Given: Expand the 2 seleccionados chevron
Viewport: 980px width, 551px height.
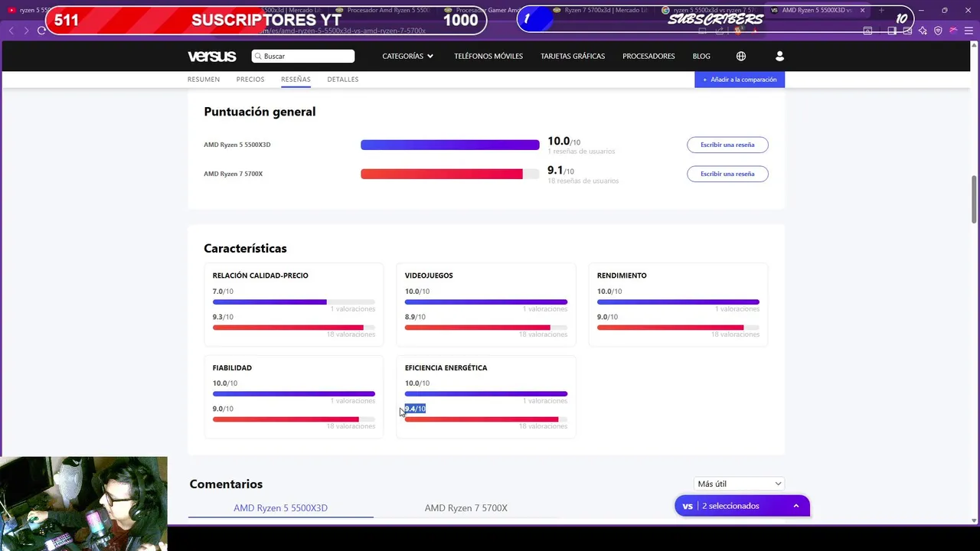Looking at the screenshot, I should pyautogui.click(x=796, y=506).
